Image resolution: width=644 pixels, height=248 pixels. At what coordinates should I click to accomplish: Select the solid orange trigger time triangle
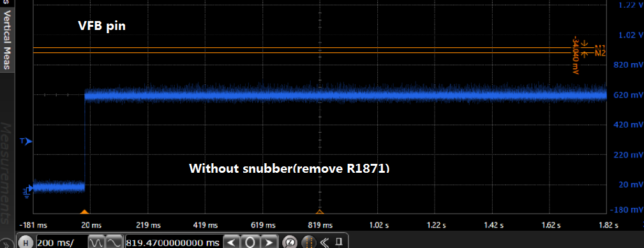(84, 212)
